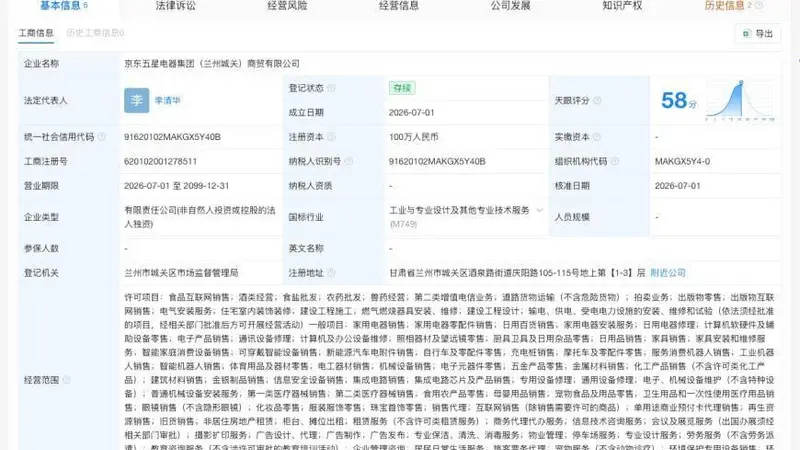Click 营业期限 value 2026-07-01 至 2099-12-31

pos(177,186)
